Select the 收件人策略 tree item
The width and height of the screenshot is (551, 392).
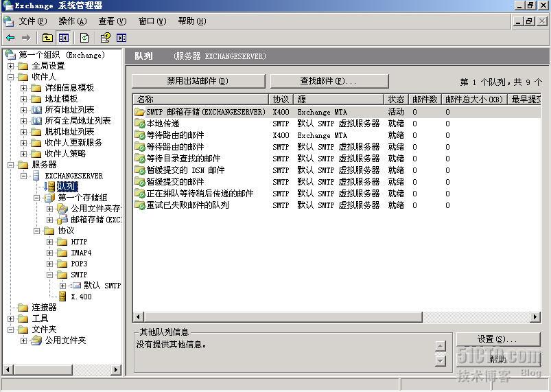click(x=65, y=154)
